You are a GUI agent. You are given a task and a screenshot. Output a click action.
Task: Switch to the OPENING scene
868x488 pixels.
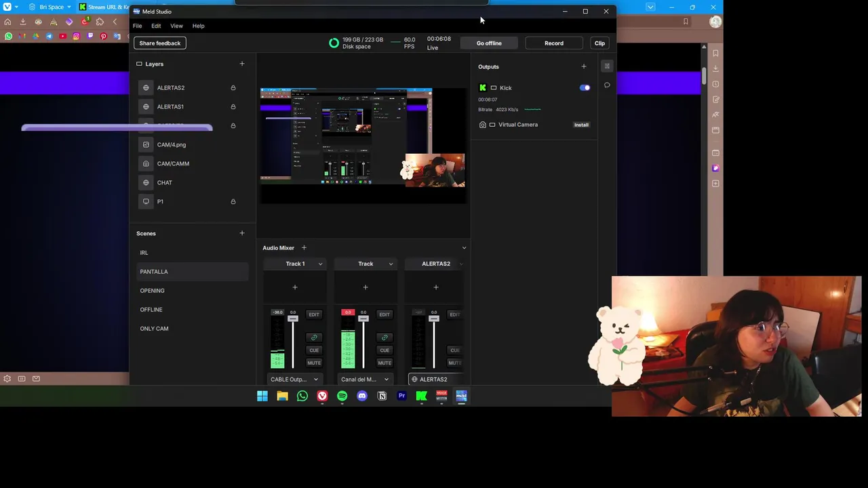pyautogui.click(x=192, y=291)
